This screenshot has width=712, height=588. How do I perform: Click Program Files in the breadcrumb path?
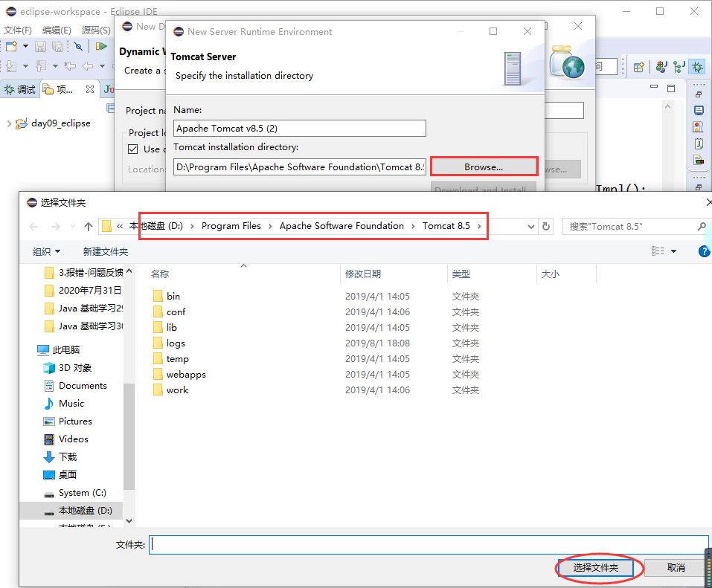click(x=231, y=226)
